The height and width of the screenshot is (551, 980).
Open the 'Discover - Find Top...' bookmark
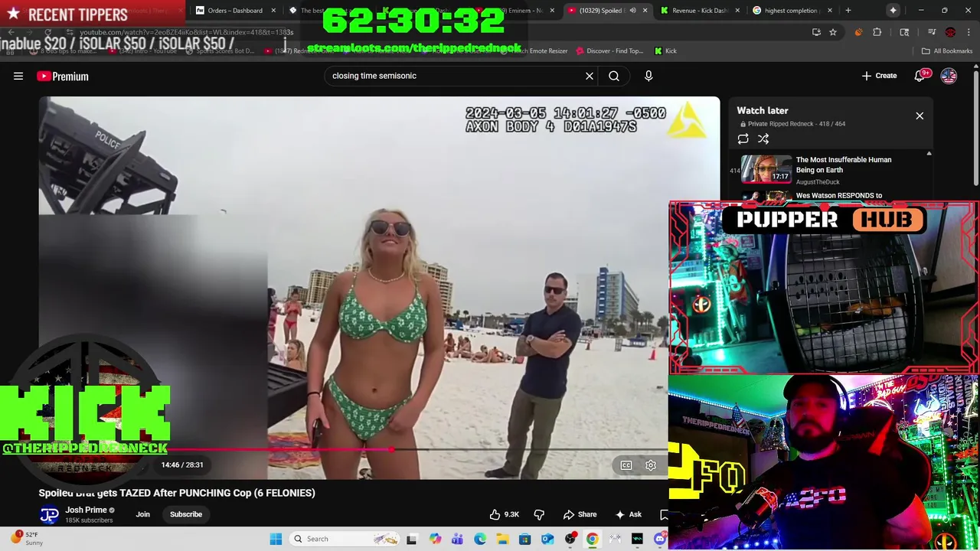pos(609,51)
